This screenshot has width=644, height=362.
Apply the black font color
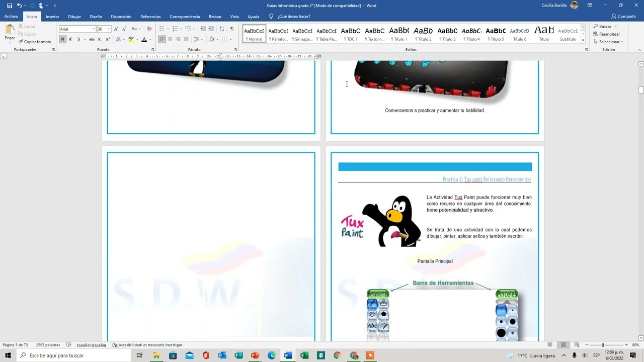tap(144, 39)
